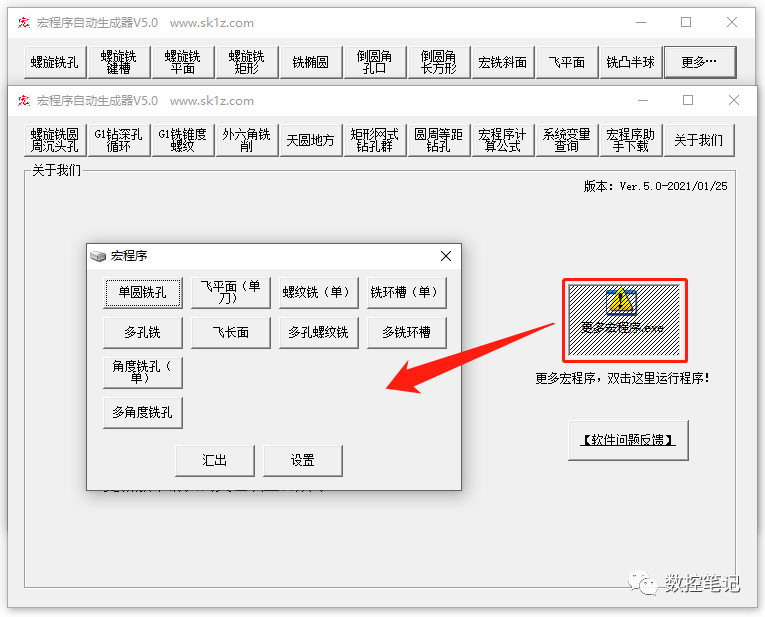The width and height of the screenshot is (765, 617).
Task: Click 多孔螺纹铣 in the dialog
Action: [x=319, y=333]
